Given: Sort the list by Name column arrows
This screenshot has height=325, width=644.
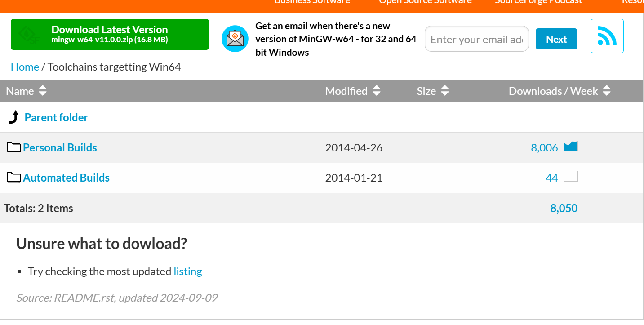Looking at the screenshot, I should click(x=43, y=91).
